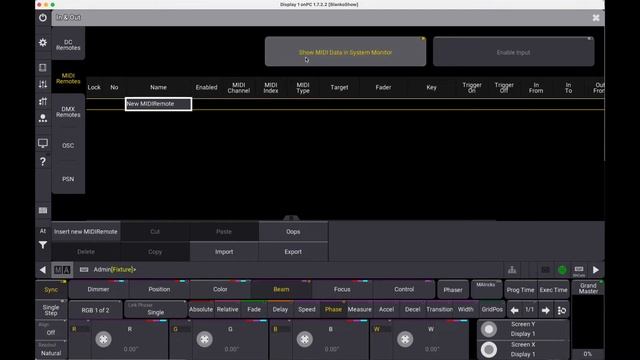The image size is (640, 360).
Task: Click the Grand Master fader area
Action: click(588, 320)
